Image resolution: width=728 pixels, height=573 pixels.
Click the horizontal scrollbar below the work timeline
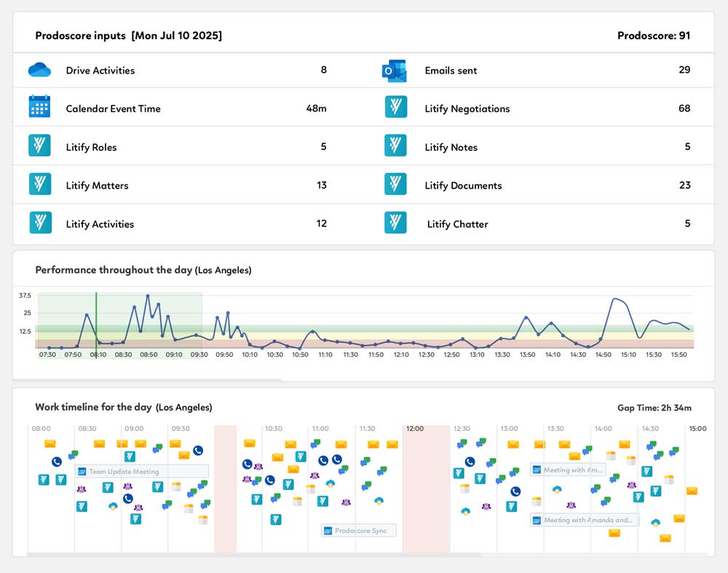coord(254,554)
